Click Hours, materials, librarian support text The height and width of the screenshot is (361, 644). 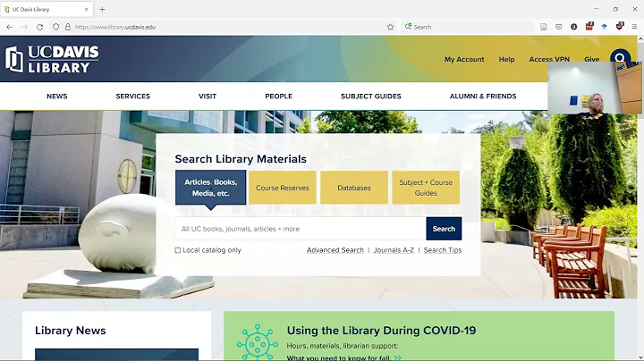pyautogui.click(x=342, y=346)
